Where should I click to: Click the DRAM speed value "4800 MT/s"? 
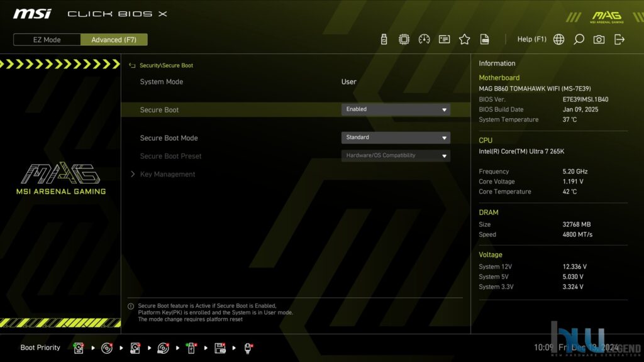point(577,235)
